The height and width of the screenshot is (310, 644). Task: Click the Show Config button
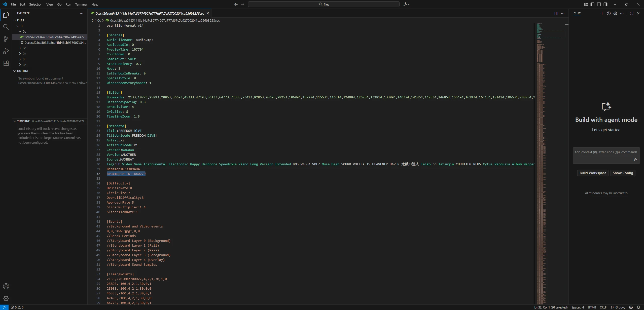(x=623, y=173)
